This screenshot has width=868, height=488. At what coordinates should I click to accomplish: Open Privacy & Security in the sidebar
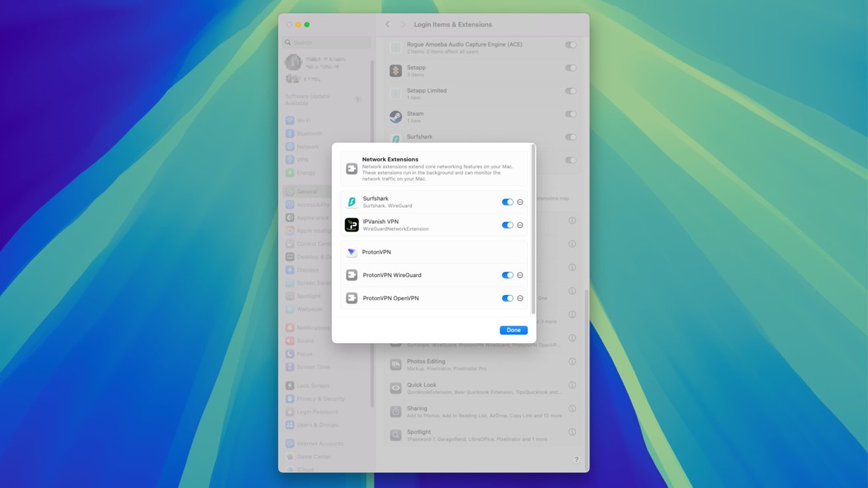click(x=326, y=399)
